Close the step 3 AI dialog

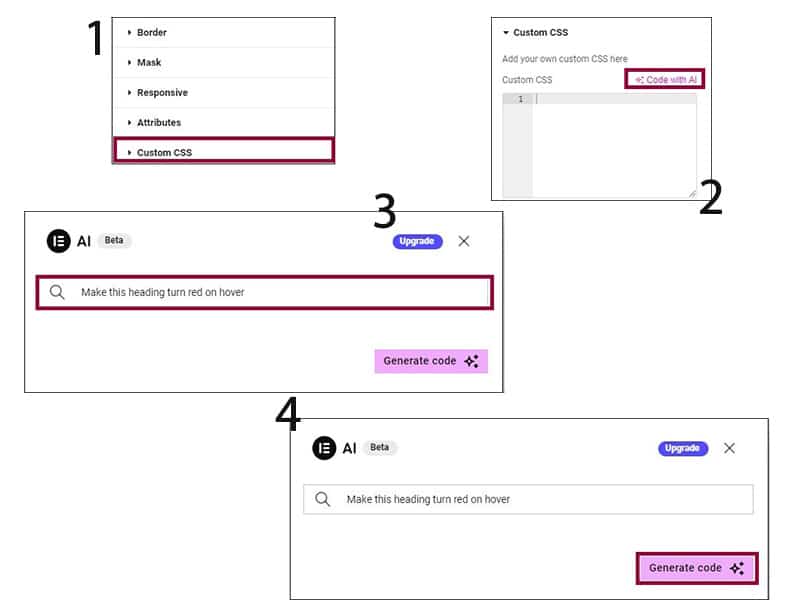coord(464,241)
